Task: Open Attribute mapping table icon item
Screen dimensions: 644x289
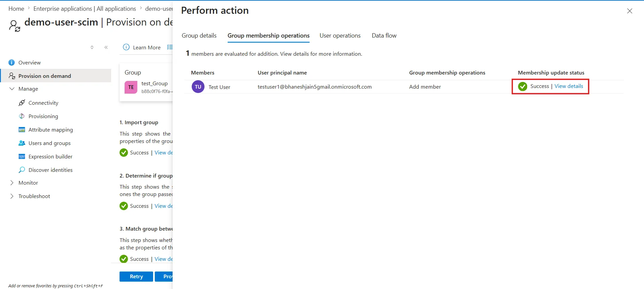Action: (22, 130)
